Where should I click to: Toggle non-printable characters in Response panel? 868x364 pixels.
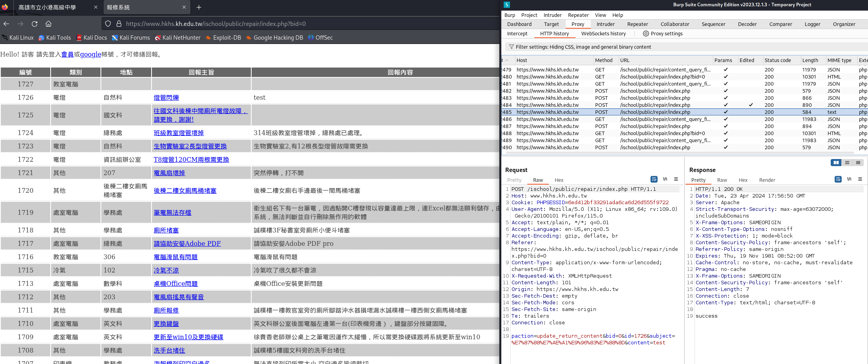pos(849,179)
